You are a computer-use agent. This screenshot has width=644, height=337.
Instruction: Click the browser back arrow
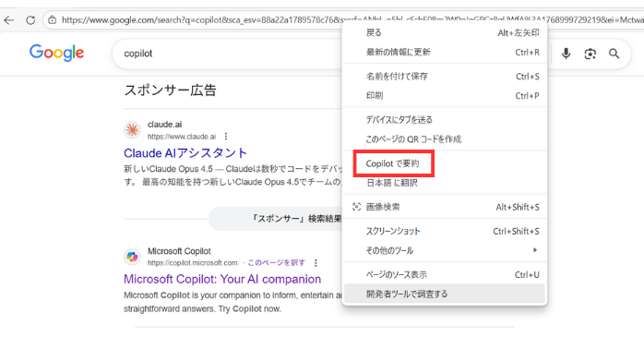click(x=8, y=19)
